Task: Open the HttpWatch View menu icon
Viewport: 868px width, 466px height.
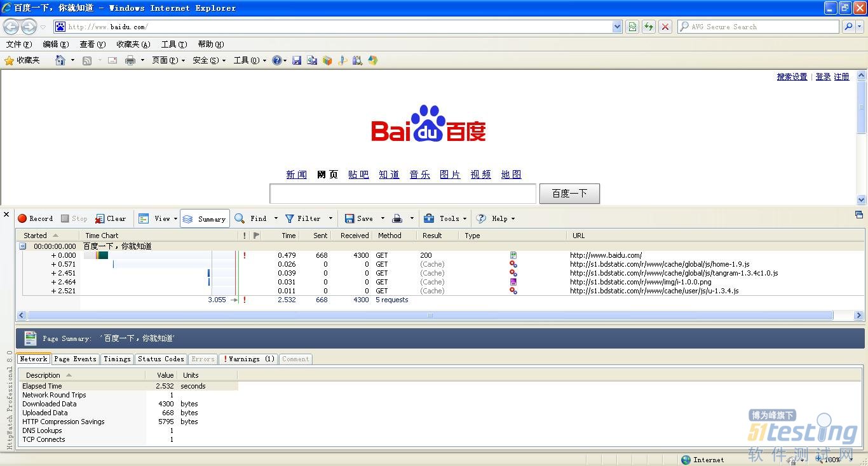Action: [x=144, y=218]
